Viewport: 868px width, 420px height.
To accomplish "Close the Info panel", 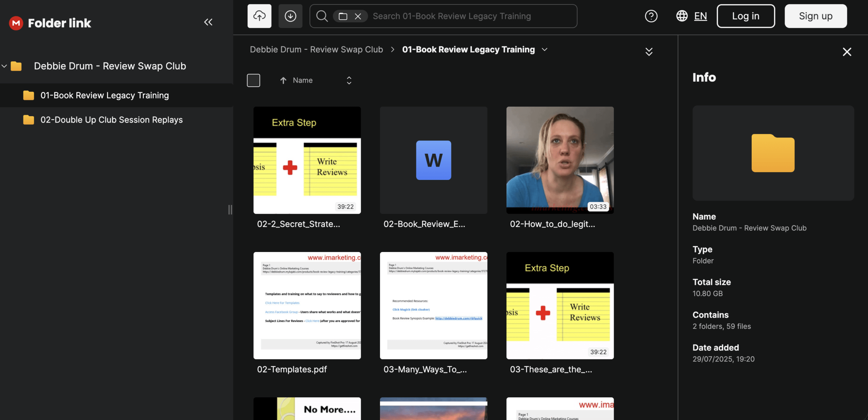I will [847, 52].
